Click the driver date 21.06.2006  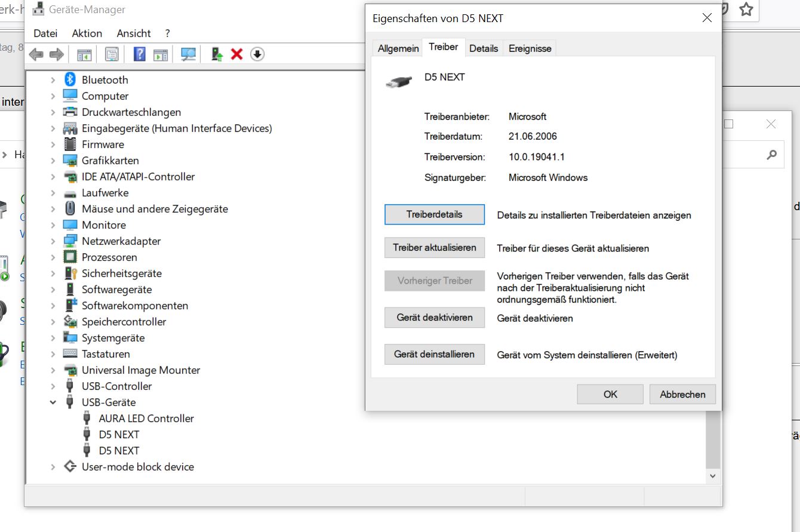[533, 136]
